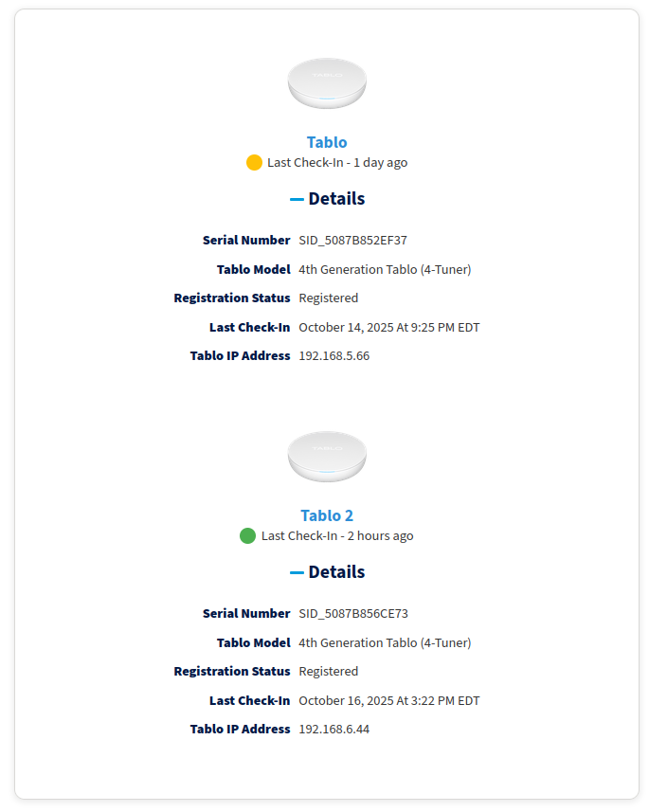
Task: Open the Tablo 2 device name link
Action: [327, 515]
